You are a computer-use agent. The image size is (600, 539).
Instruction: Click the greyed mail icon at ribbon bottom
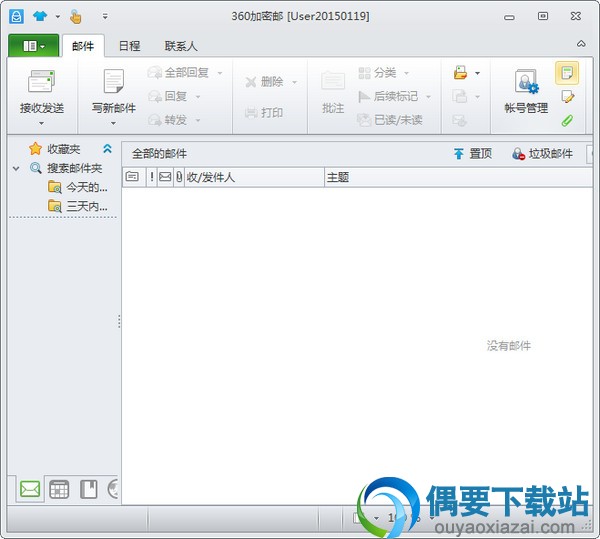459,121
